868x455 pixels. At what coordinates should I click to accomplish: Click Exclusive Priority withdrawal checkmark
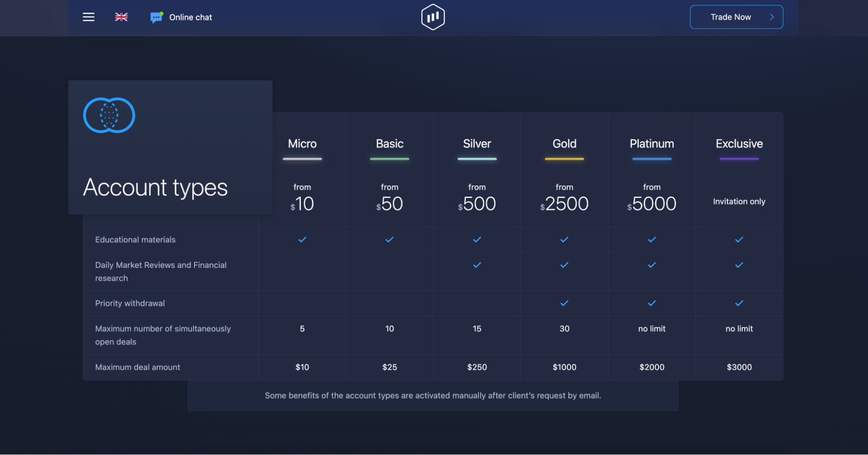click(x=739, y=303)
